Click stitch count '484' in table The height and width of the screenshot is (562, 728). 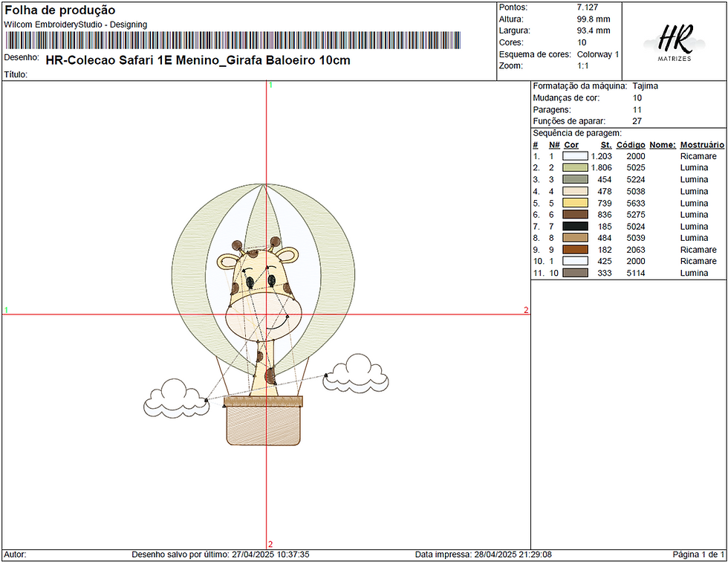click(605, 238)
